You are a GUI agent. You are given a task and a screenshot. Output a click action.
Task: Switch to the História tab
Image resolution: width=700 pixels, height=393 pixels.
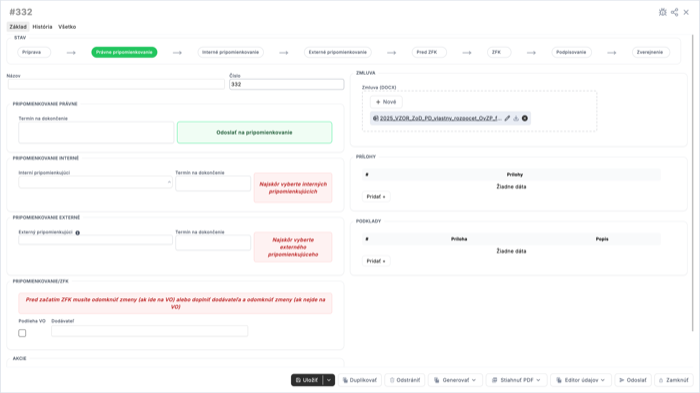tap(42, 27)
